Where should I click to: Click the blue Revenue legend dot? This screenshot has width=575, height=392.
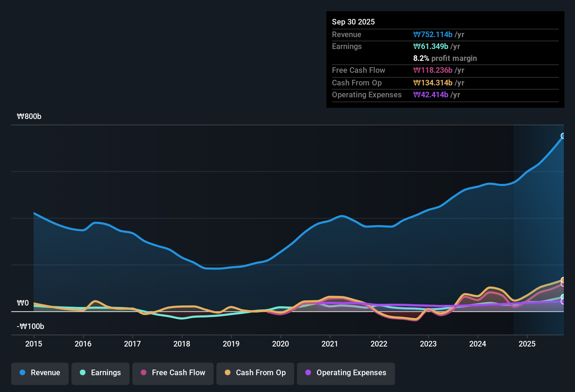[22, 373]
